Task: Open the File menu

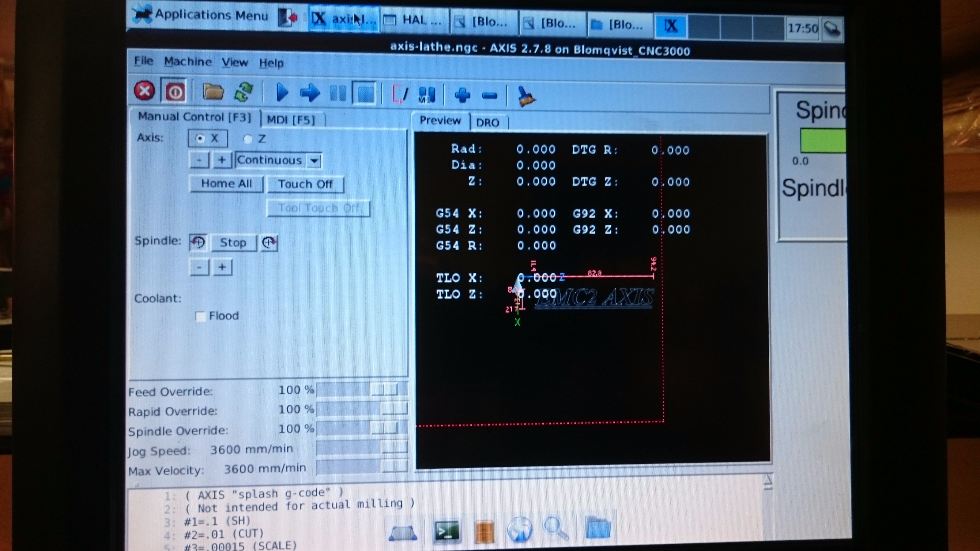Action: (x=143, y=61)
